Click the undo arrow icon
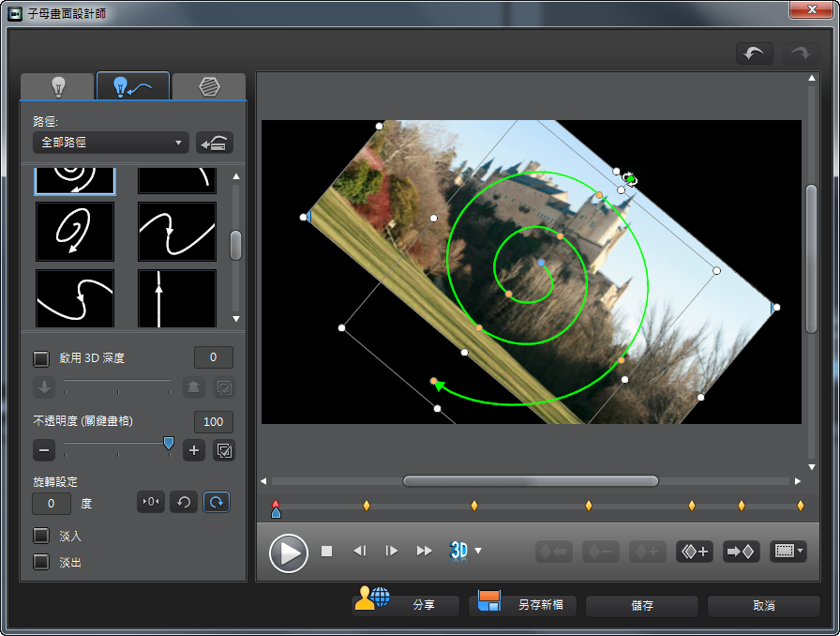Screen dimensions: 840x636 pyautogui.click(x=754, y=53)
